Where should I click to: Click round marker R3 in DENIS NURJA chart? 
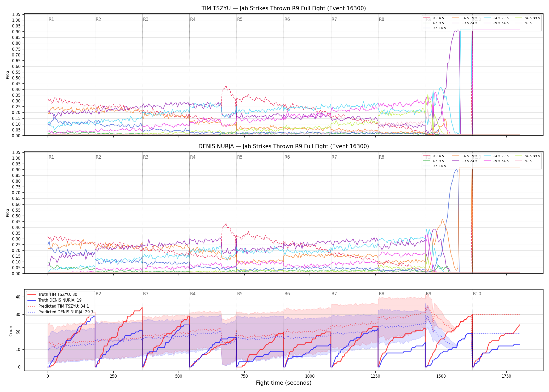click(x=146, y=157)
